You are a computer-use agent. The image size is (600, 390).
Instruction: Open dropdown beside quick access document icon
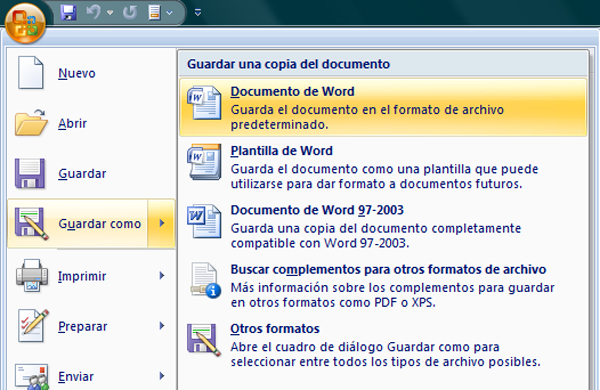[x=170, y=13]
